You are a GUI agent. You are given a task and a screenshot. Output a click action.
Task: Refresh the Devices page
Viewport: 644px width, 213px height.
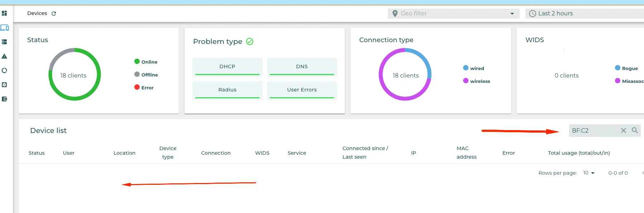point(54,14)
